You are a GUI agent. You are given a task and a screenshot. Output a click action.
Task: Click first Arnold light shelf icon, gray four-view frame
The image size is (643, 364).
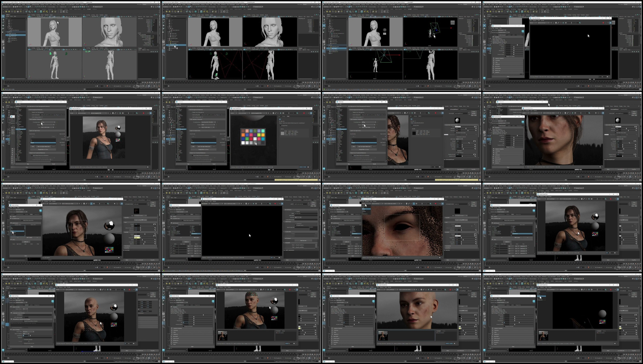coord(6,12)
